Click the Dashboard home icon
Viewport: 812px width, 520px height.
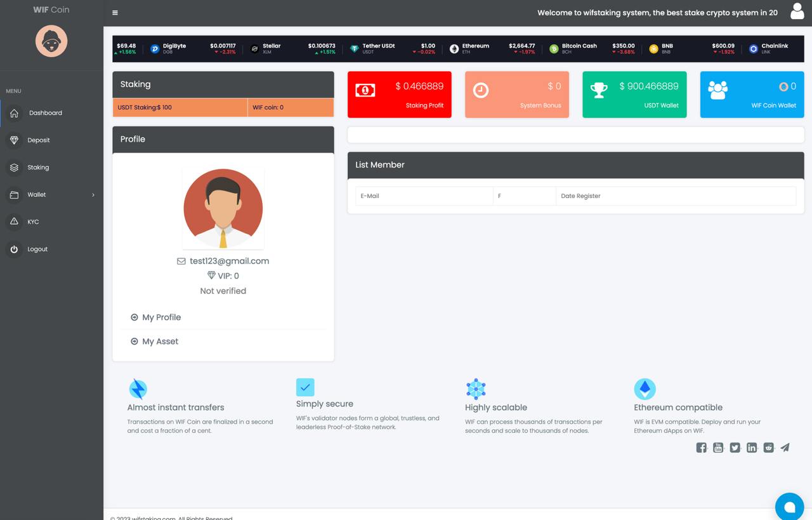click(x=14, y=113)
